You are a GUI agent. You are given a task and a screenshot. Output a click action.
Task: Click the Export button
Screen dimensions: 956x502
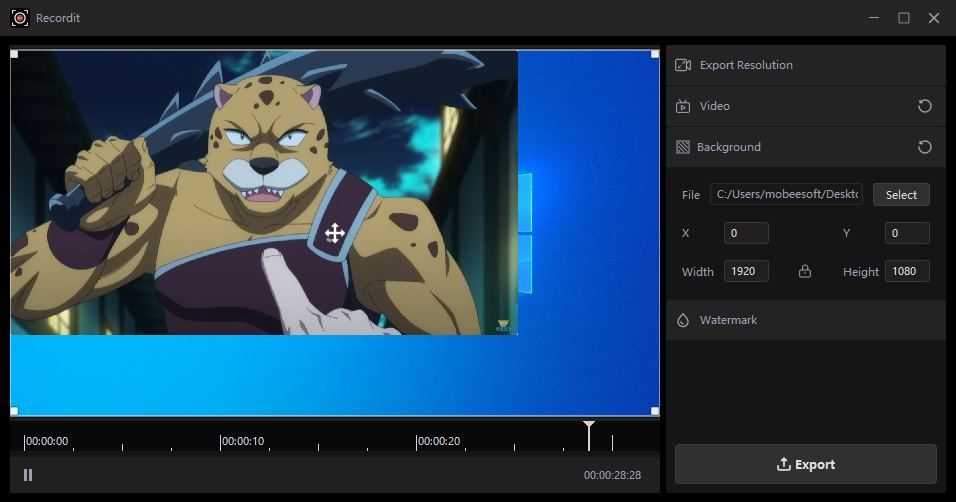(x=805, y=464)
